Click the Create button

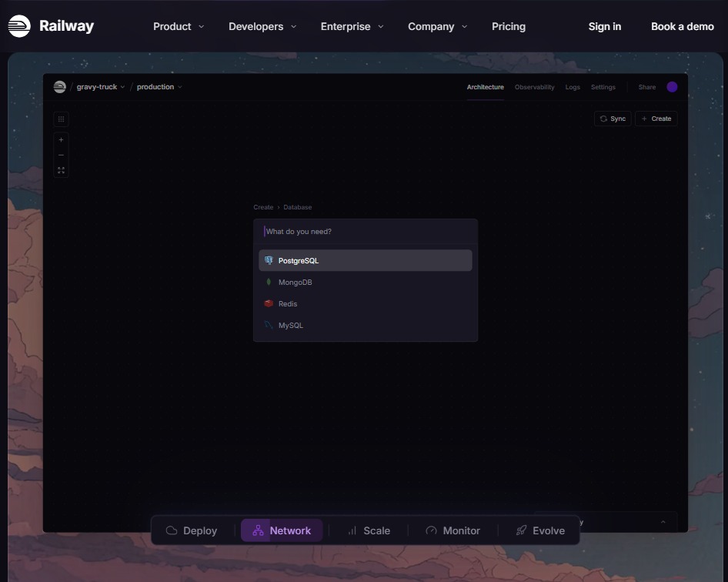(x=656, y=118)
